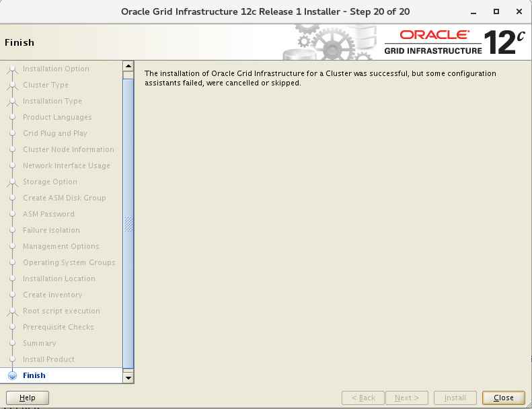Select the Create ASM Disk Group step
Viewport: 532px width, 409px height.
(65, 198)
